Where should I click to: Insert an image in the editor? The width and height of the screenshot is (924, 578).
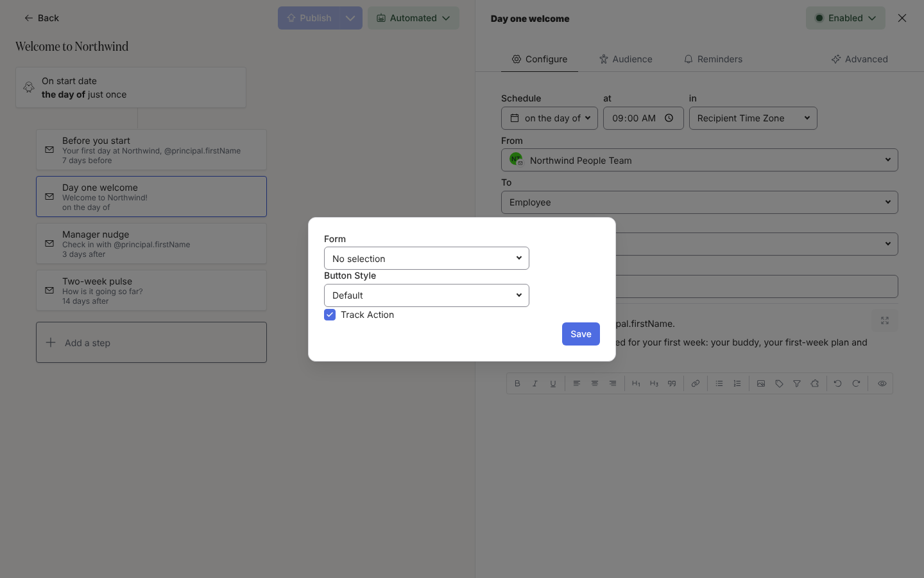[x=761, y=383]
